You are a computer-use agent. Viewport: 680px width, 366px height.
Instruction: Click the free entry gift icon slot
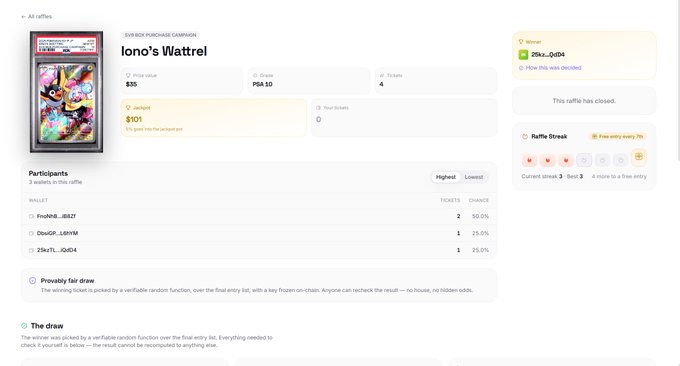pyautogui.click(x=639, y=157)
